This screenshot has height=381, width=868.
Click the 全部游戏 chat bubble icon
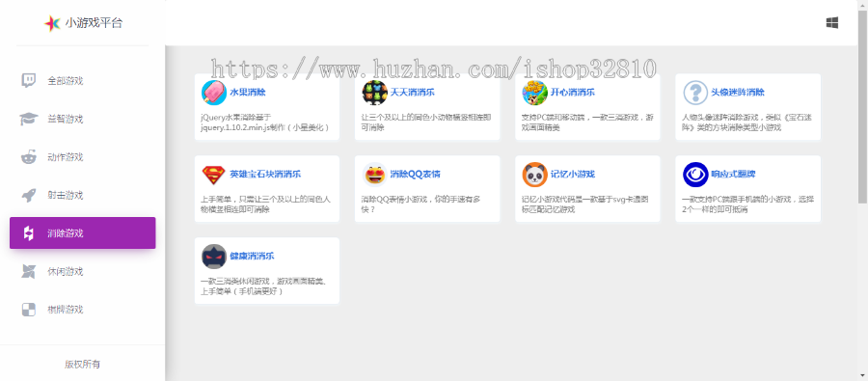[28, 81]
